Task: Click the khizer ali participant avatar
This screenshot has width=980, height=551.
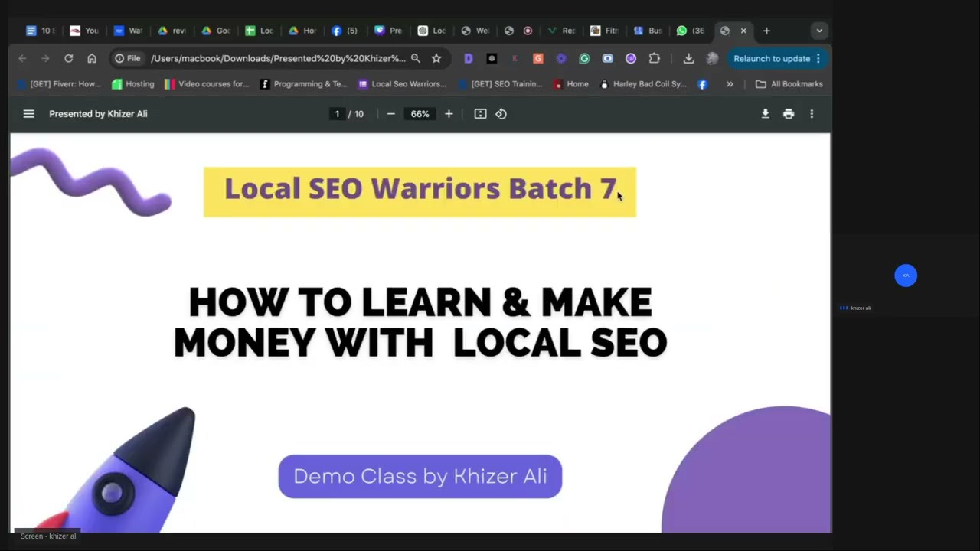Action: [x=906, y=275]
